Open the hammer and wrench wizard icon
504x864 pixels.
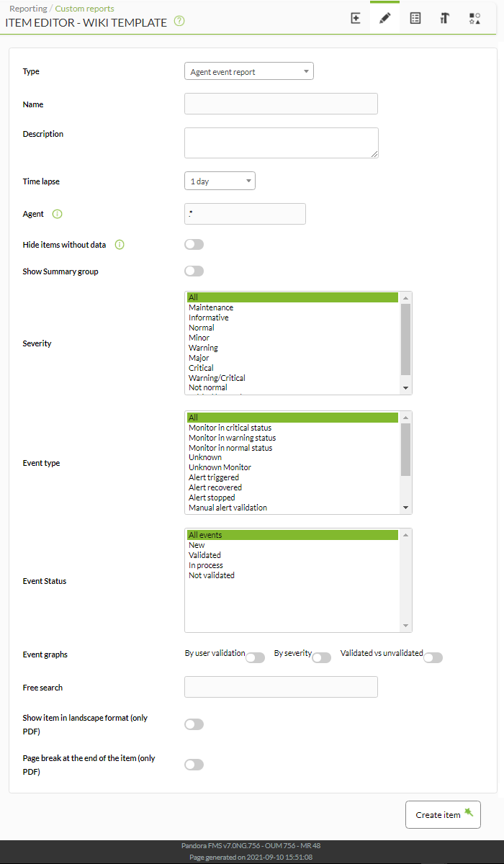click(x=445, y=18)
